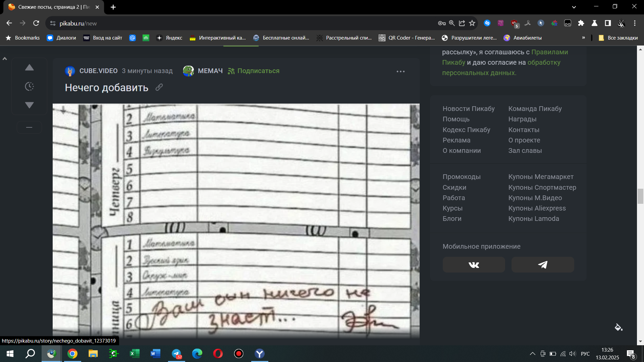Click the pikabu.ru address bar
Screen dimensions: 644x362
(235, 23)
